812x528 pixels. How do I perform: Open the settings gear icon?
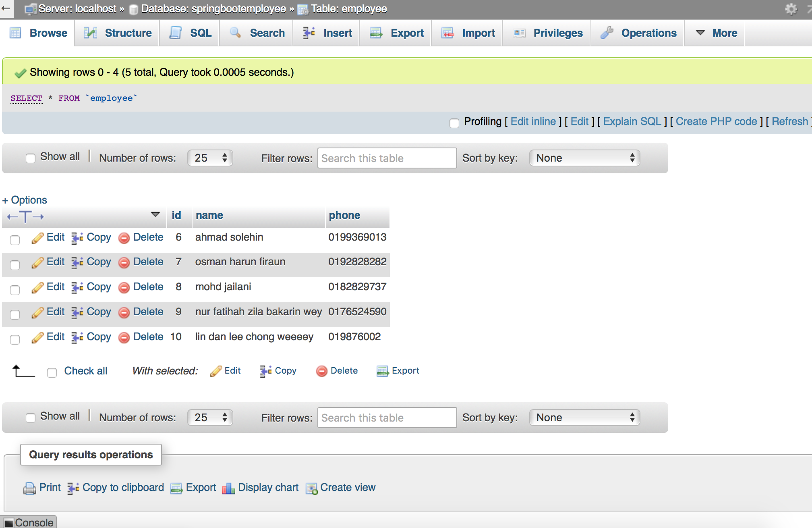pos(790,8)
